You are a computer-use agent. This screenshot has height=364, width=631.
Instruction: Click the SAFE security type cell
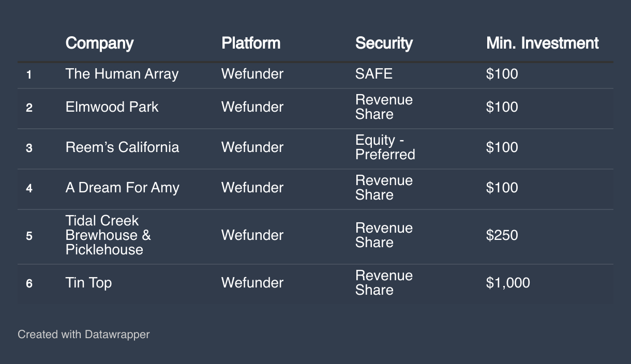(373, 74)
